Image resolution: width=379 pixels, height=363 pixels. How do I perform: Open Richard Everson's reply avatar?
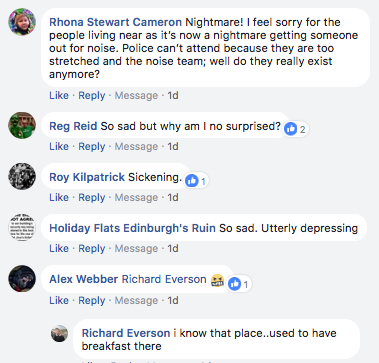59,333
